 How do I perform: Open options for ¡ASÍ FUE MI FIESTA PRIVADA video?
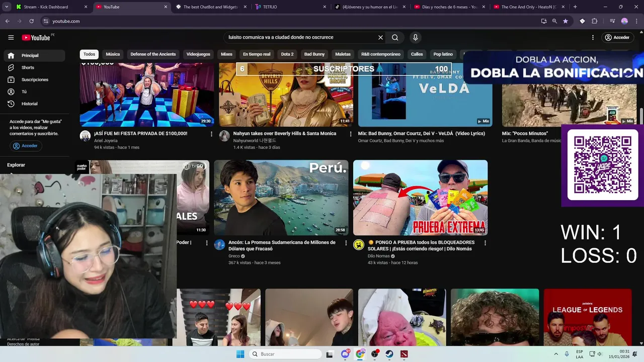(x=211, y=134)
